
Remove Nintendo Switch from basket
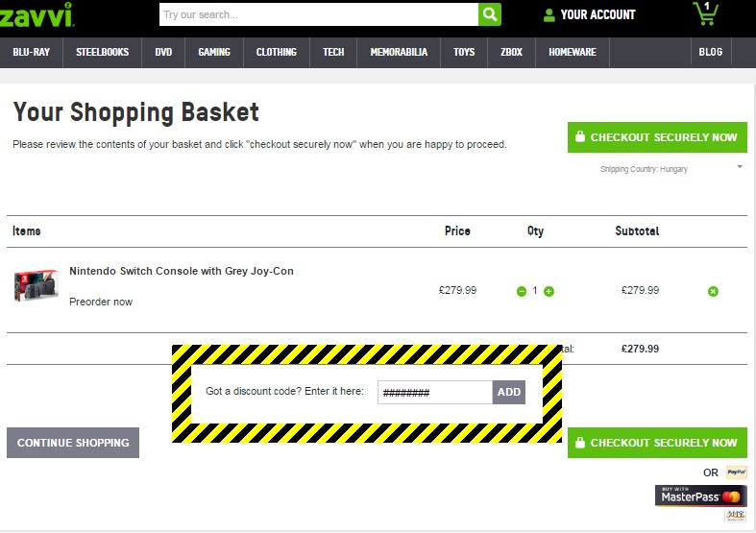713,291
